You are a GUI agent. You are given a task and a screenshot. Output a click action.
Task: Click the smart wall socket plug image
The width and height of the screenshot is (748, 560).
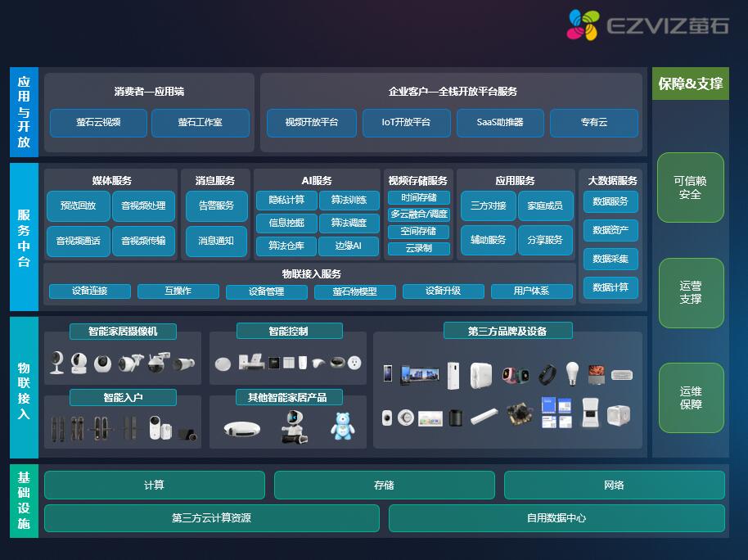(x=354, y=363)
